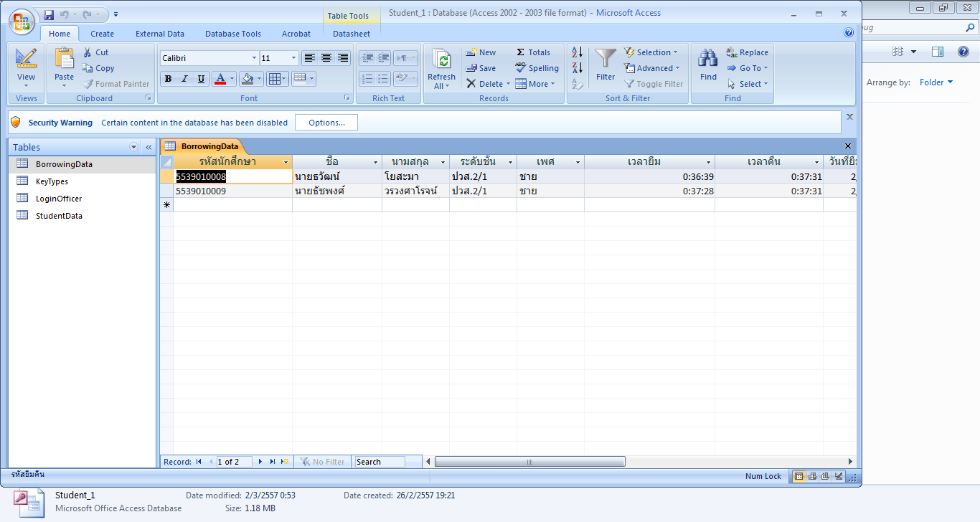The width and height of the screenshot is (980, 522).
Task: Click the Home ribbon tab
Action: 60,34
